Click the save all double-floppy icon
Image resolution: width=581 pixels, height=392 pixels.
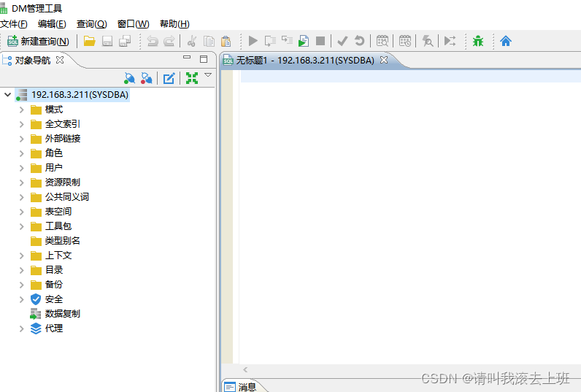125,41
